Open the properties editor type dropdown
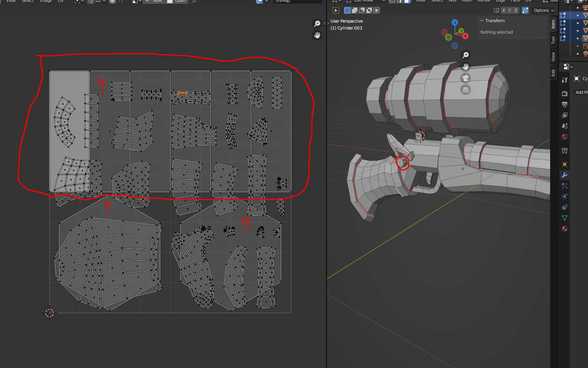This screenshot has height=368, width=588. [x=568, y=67]
